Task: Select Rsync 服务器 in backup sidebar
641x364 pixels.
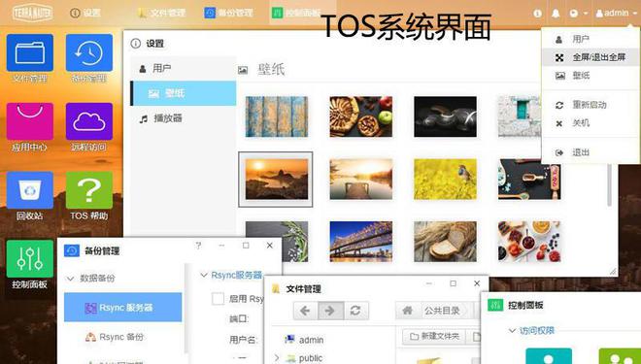Action: click(123, 307)
